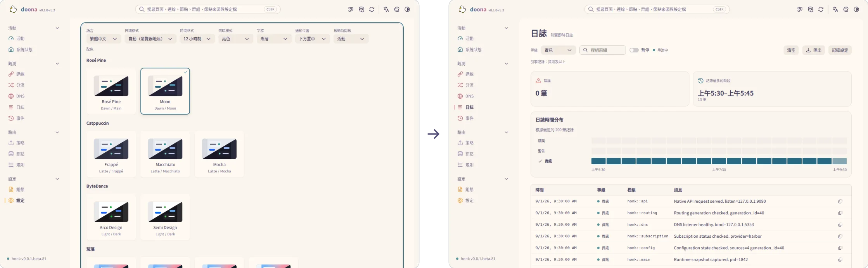Click dashboard layout icon in settings window header
The width and height of the screenshot is (868, 268).
pyautogui.click(x=351, y=9)
